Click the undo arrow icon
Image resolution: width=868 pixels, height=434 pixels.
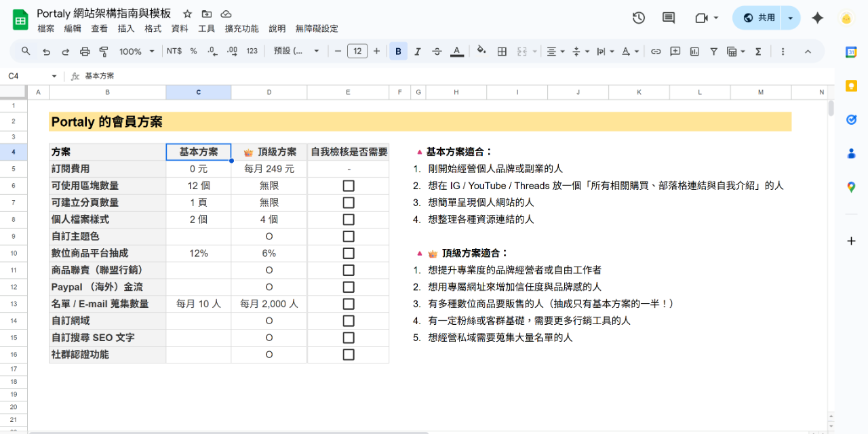(46, 52)
